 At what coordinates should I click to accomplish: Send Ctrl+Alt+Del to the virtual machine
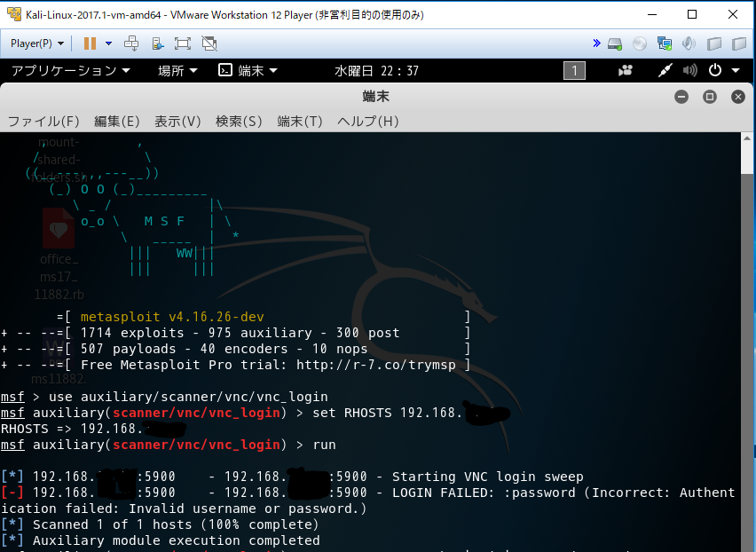tap(131, 43)
